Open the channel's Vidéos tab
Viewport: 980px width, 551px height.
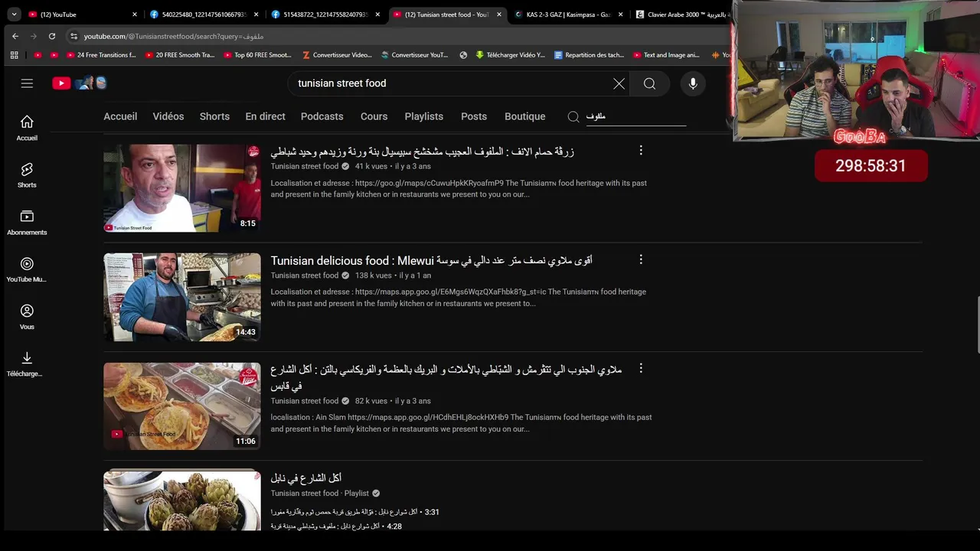(x=168, y=116)
